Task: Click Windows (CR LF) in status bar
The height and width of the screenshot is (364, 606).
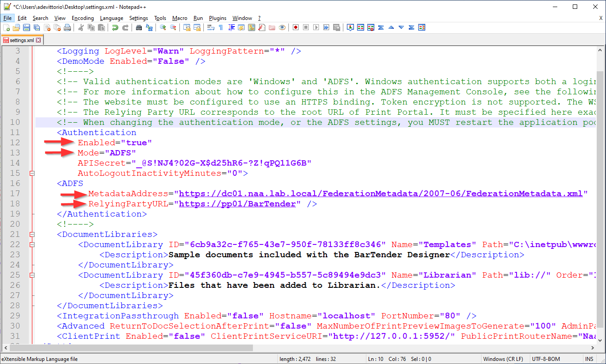Action: pos(503,359)
